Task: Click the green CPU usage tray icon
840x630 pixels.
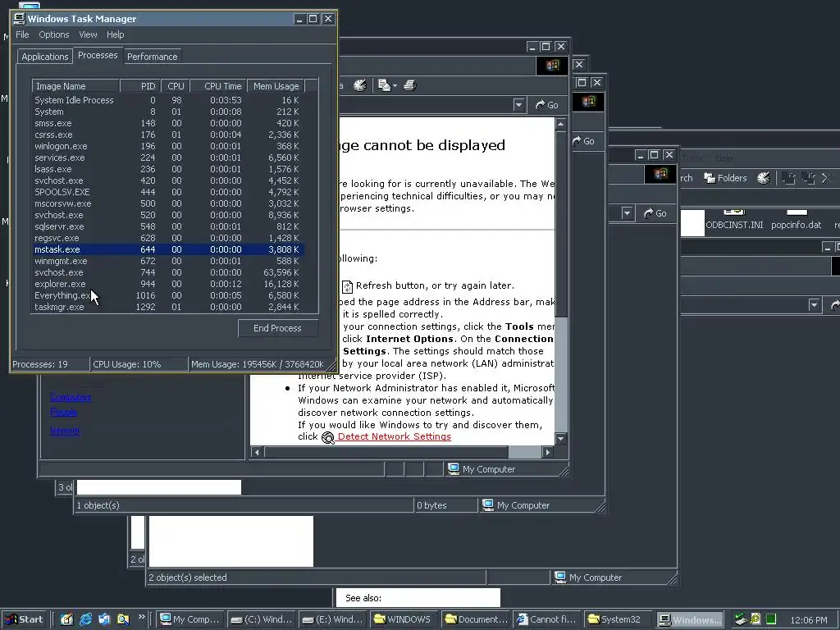Action: 771,619
